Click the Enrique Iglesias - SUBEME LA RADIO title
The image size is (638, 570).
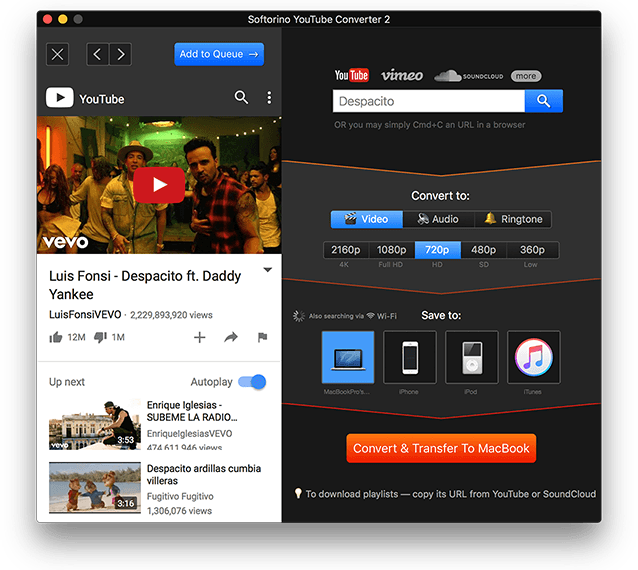(x=192, y=411)
